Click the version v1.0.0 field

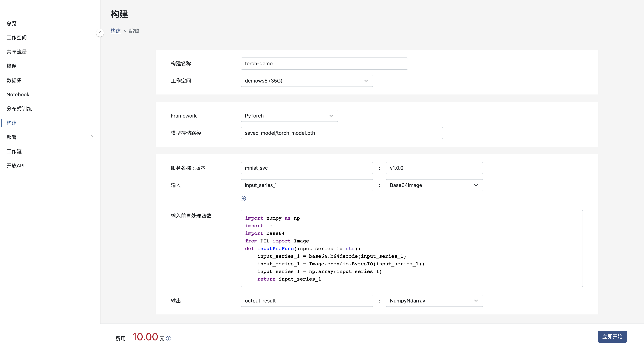pos(434,168)
